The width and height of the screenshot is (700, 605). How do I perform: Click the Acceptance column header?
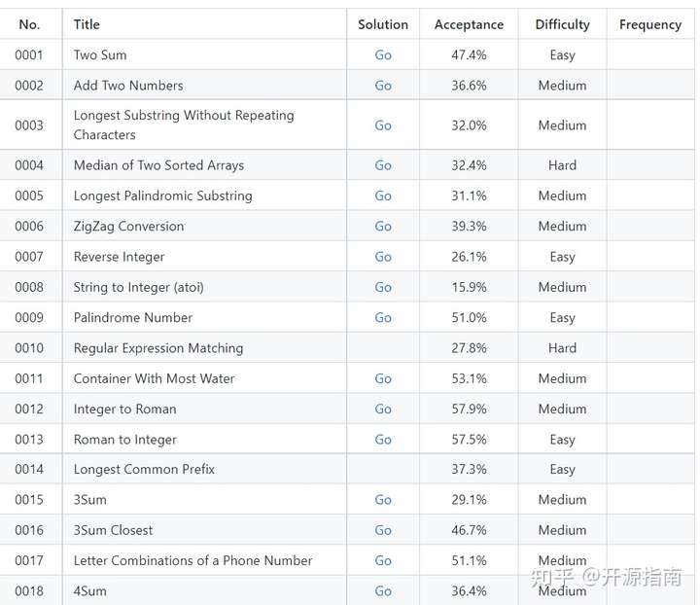pos(469,24)
